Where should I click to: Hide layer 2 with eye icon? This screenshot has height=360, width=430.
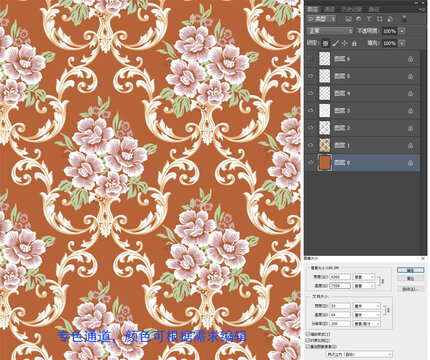point(311,128)
